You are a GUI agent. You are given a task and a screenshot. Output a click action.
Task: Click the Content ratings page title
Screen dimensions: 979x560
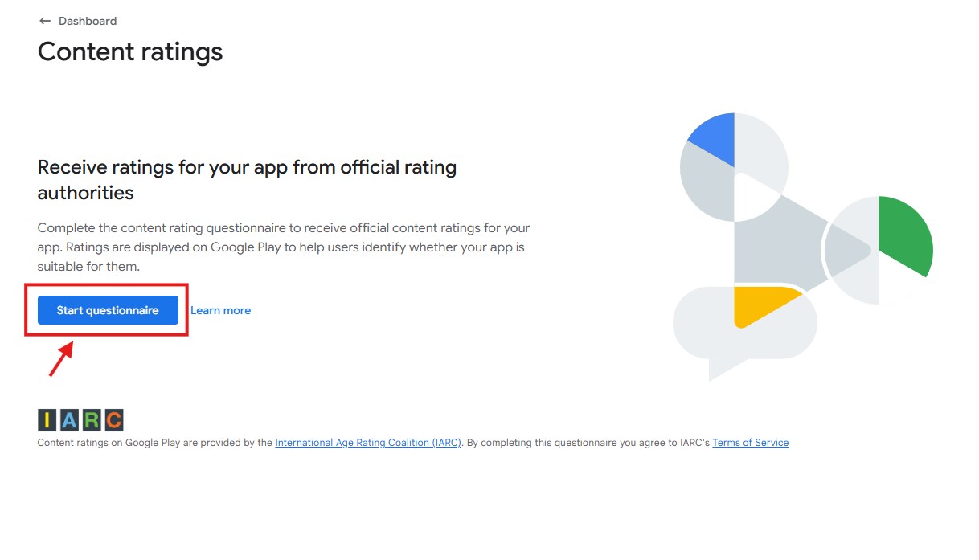(130, 52)
